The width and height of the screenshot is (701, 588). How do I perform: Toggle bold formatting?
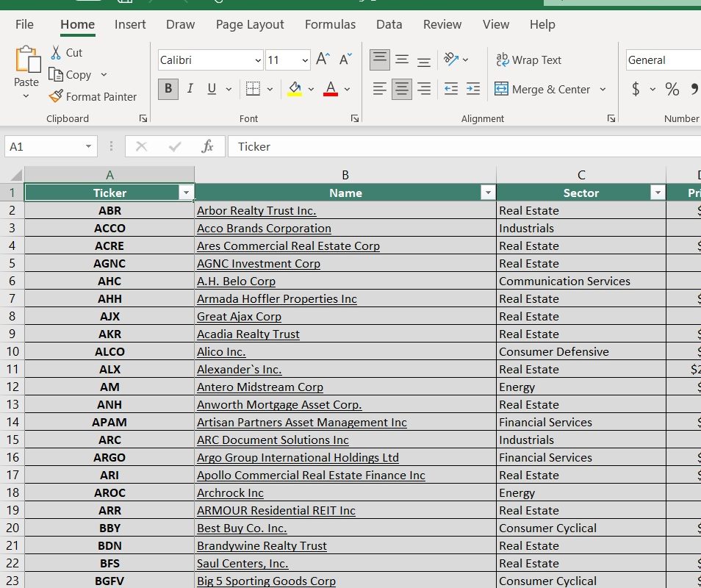pyautogui.click(x=168, y=88)
